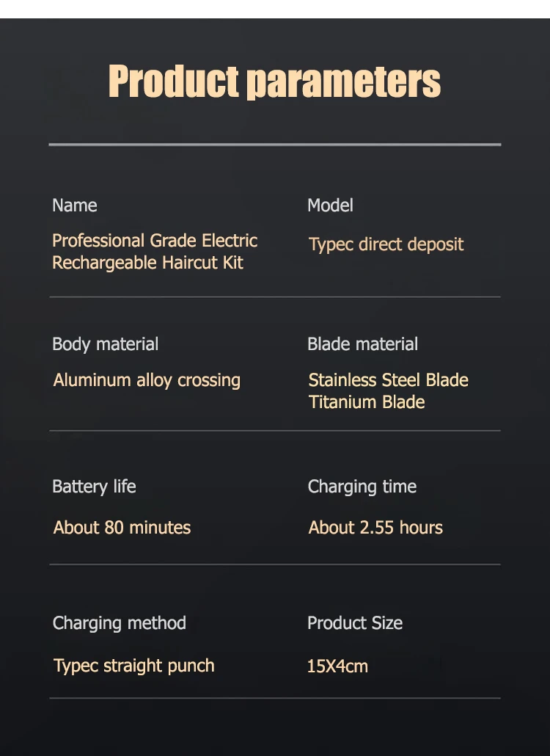This screenshot has height=756, width=550.
Task: Click Typec direct deposit value
Action: click(386, 244)
